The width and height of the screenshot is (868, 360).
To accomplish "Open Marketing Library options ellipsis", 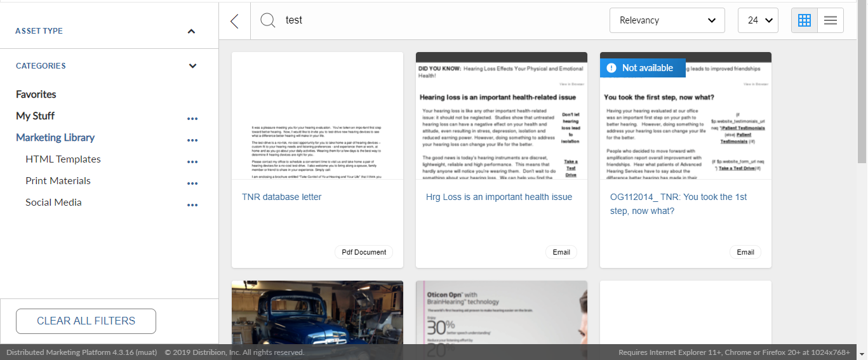I will [192, 140].
